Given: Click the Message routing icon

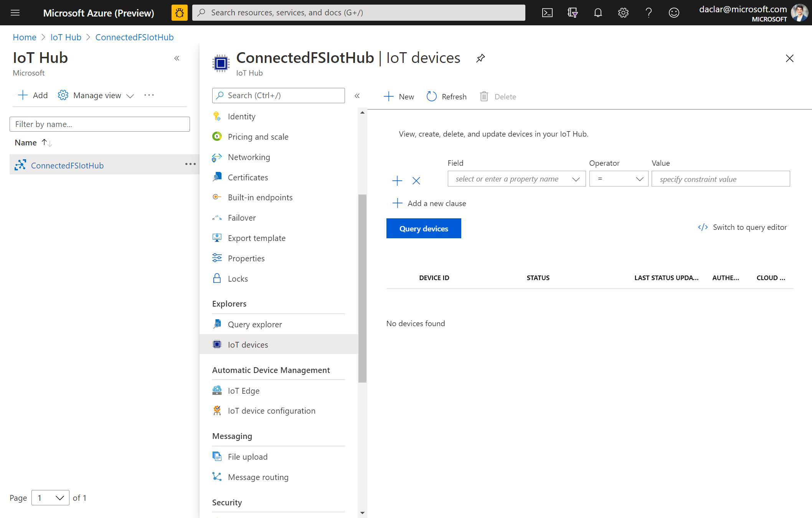Looking at the screenshot, I should tap(217, 477).
